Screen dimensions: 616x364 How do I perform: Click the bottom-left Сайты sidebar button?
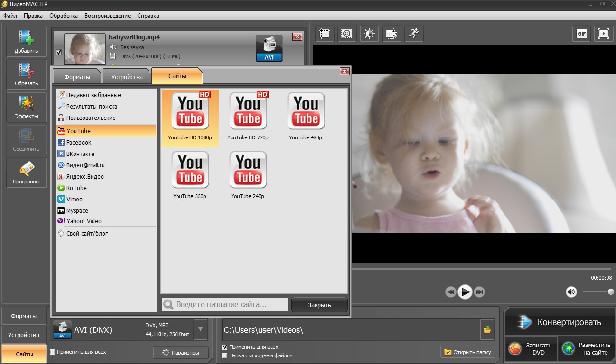tap(24, 354)
